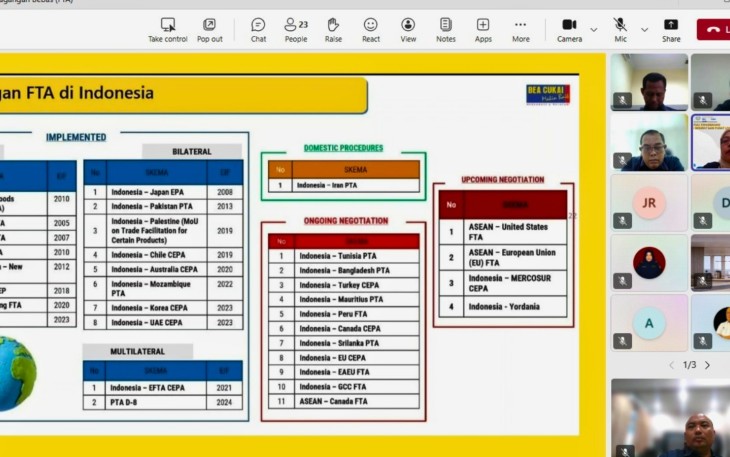Unmute the Mic
The width and height of the screenshot is (730, 457).
click(x=620, y=30)
